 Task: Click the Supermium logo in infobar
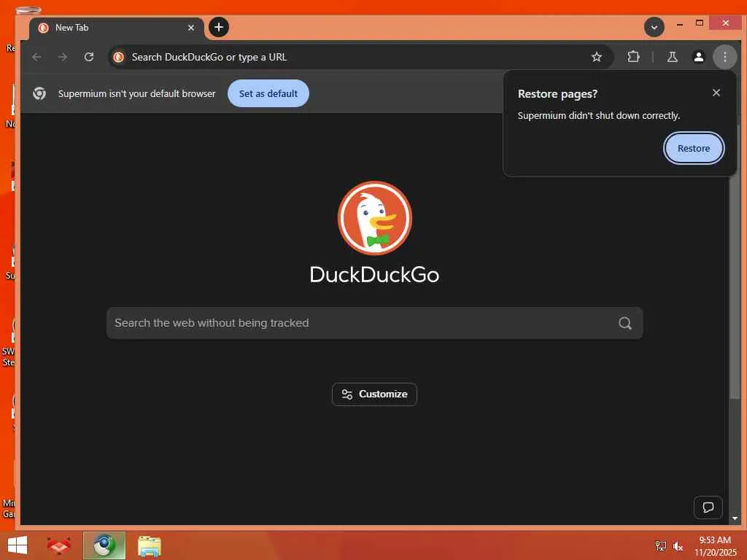pyautogui.click(x=39, y=93)
